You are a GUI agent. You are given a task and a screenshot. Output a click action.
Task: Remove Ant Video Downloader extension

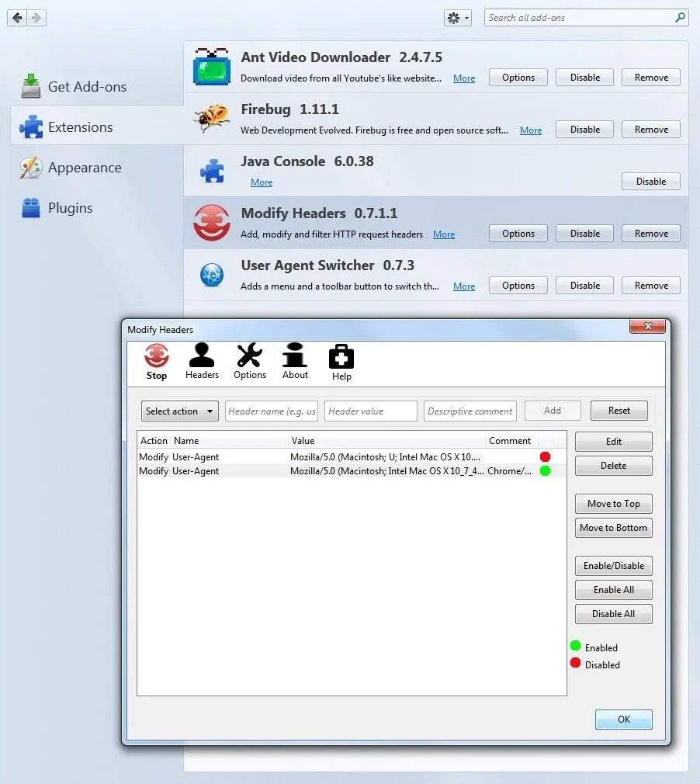coord(651,78)
